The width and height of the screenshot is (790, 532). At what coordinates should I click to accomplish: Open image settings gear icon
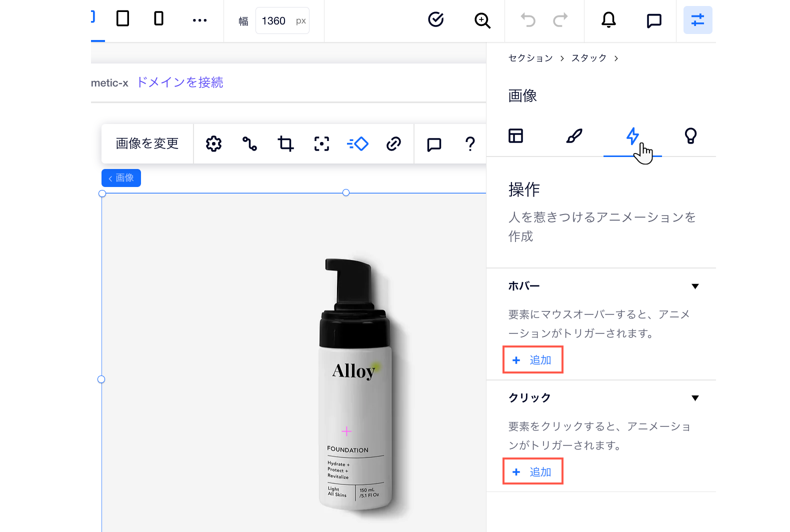pyautogui.click(x=213, y=144)
